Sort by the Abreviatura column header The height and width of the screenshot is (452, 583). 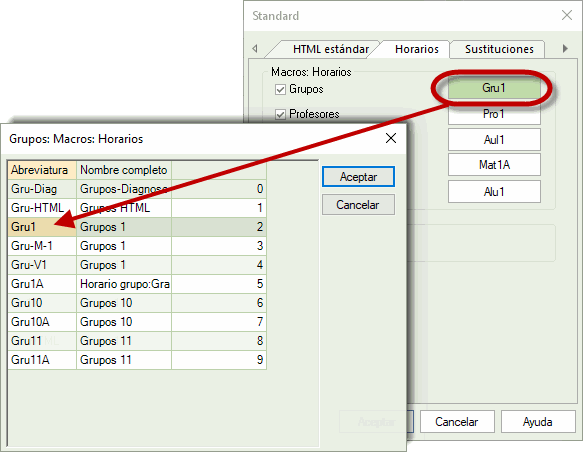pyautogui.click(x=42, y=170)
